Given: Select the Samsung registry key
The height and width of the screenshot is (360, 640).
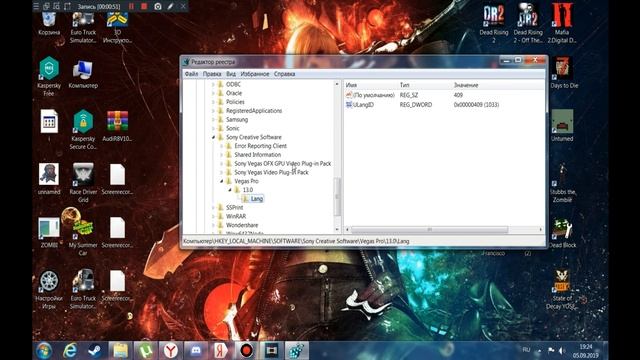Looking at the screenshot, I should click(x=237, y=120).
